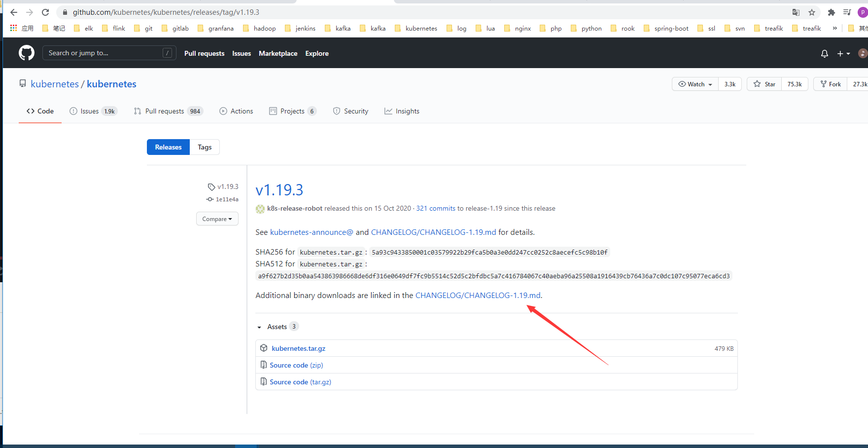Focus the Search or jump to field
This screenshot has height=448, width=868.
click(x=109, y=53)
